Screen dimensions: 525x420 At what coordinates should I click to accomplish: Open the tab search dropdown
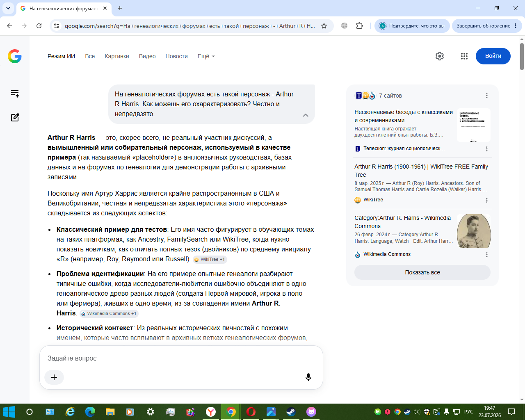coord(8,8)
